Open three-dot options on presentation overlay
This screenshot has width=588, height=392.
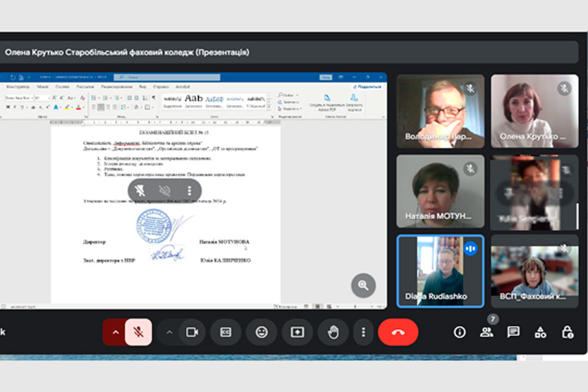tap(189, 191)
